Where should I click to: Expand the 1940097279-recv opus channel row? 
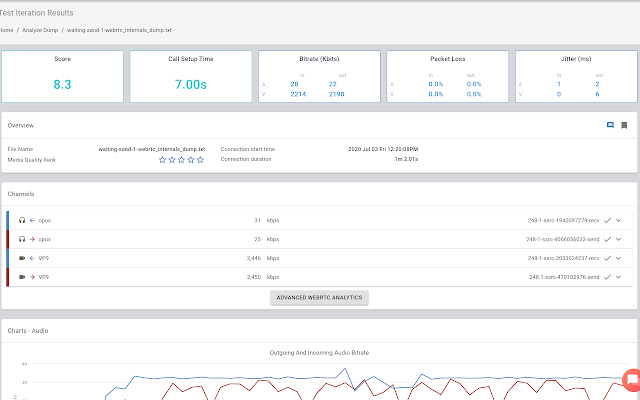[619, 220]
